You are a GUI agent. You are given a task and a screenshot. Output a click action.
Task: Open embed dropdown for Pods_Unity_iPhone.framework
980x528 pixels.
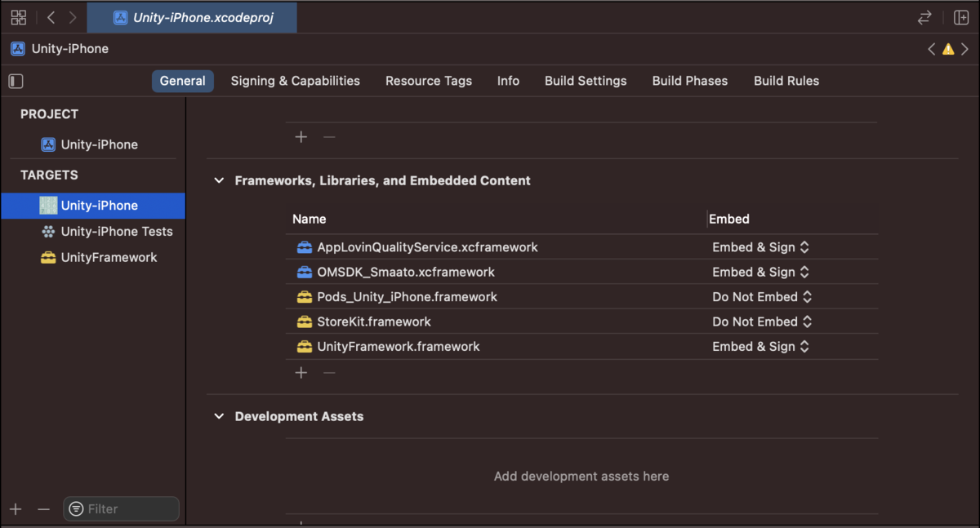pyautogui.click(x=762, y=297)
